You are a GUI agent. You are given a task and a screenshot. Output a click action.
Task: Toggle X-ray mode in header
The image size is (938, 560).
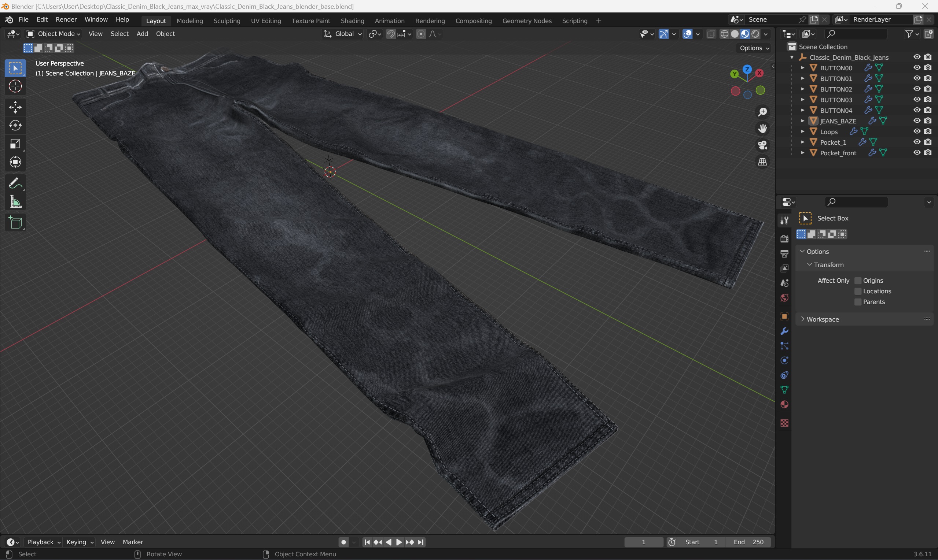pyautogui.click(x=711, y=34)
